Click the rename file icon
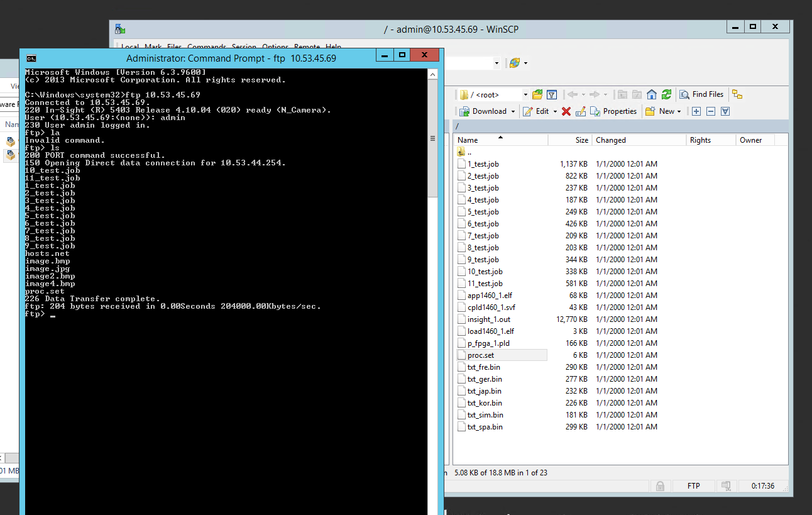This screenshot has width=812, height=515. coord(580,111)
